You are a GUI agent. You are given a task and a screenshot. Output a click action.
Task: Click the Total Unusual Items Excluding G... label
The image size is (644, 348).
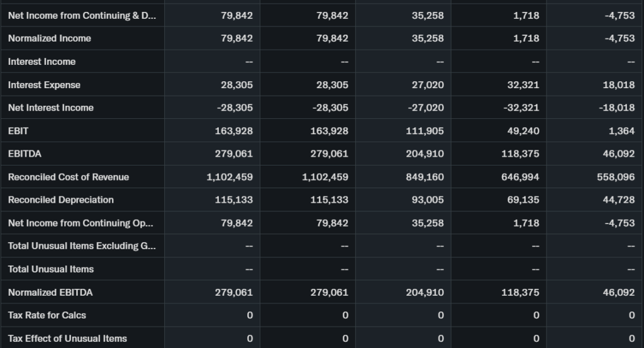[x=82, y=246]
